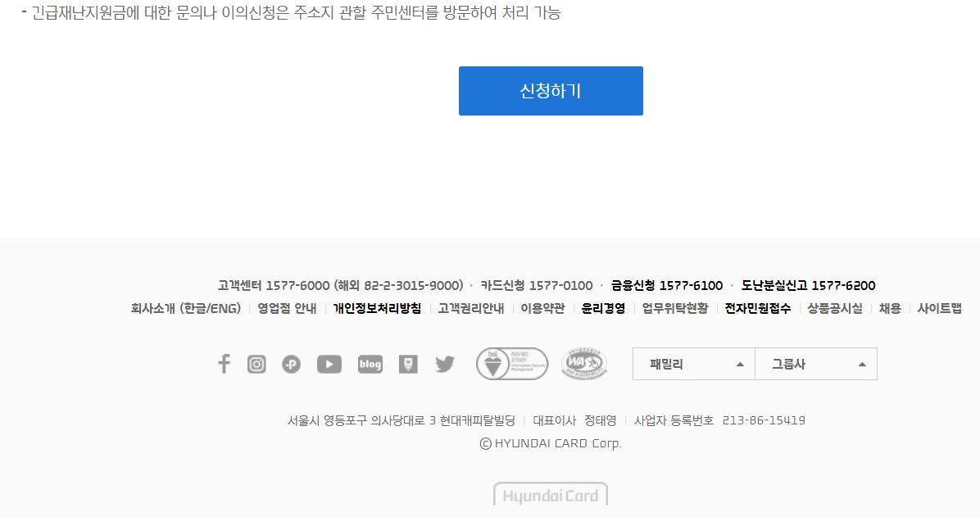Open 윤리경영 link
Viewport: 980px width, 517px height.
click(x=603, y=308)
